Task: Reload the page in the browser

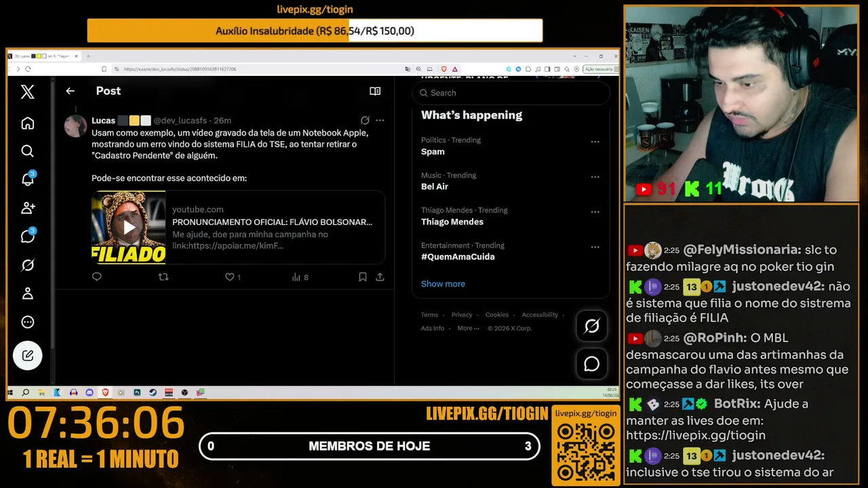Action: point(28,69)
